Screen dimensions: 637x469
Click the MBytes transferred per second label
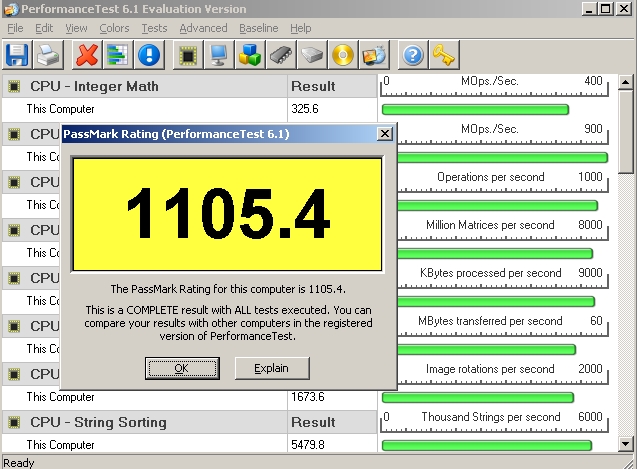pyautogui.click(x=490, y=321)
